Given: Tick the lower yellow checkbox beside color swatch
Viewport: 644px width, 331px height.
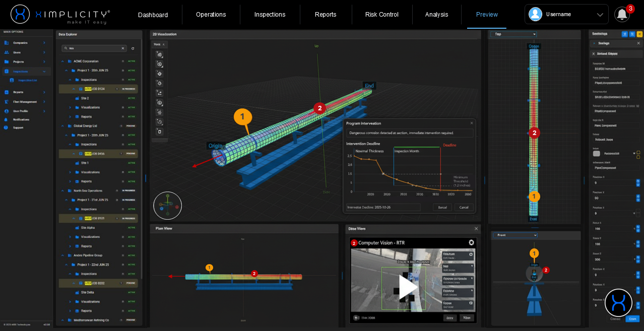Looking at the screenshot, I should click(x=638, y=156).
